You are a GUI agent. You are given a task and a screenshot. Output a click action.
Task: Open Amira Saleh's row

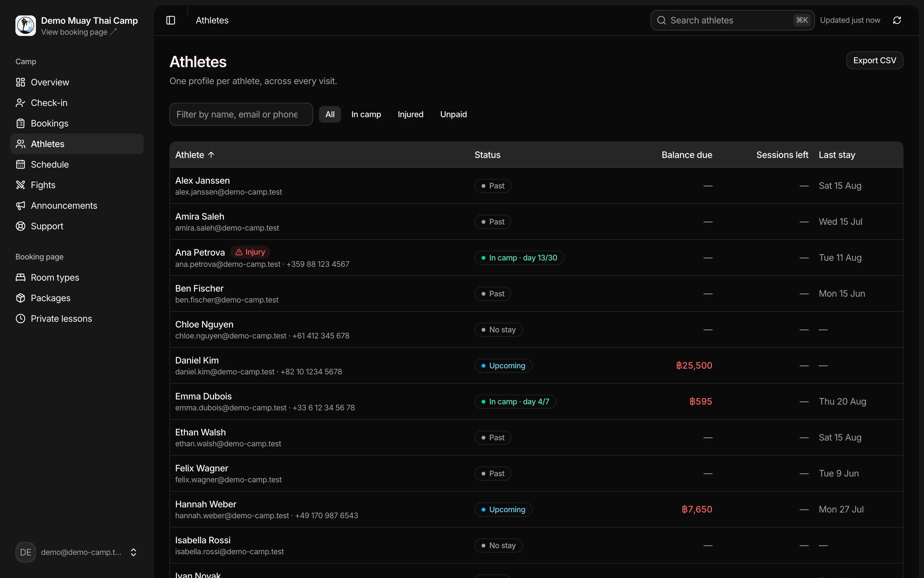click(536, 222)
